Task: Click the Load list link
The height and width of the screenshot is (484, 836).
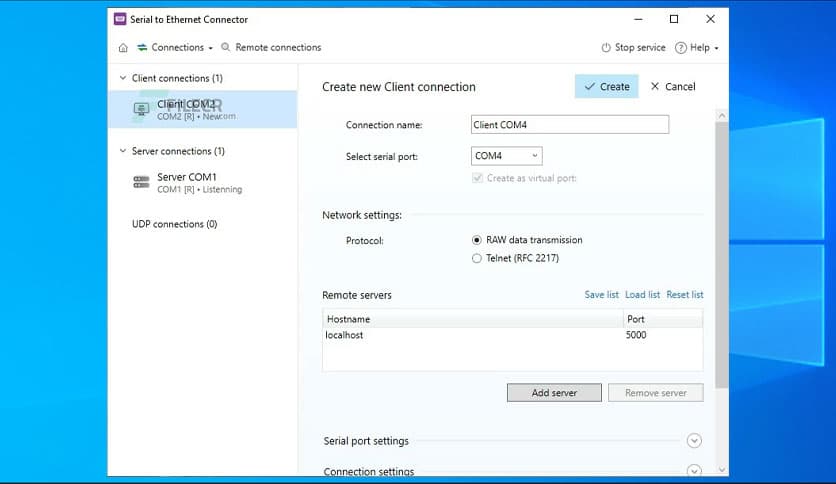Action: 642,295
